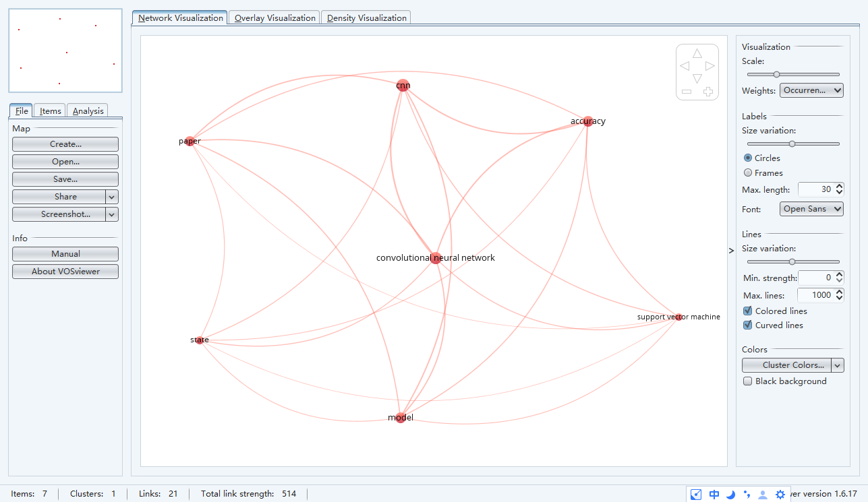Uncheck Curved lines checkbox
Image resolution: width=868 pixels, height=502 pixels.
[x=747, y=325]
